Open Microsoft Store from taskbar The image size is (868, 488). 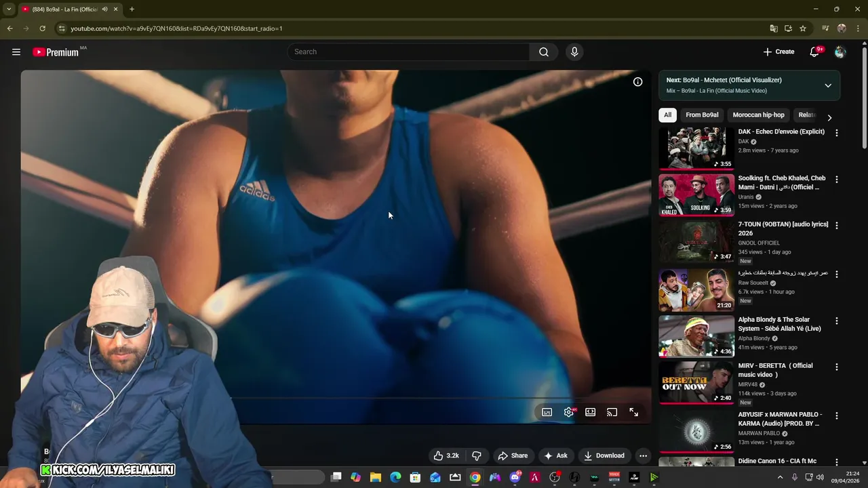(x=415, y=477)
